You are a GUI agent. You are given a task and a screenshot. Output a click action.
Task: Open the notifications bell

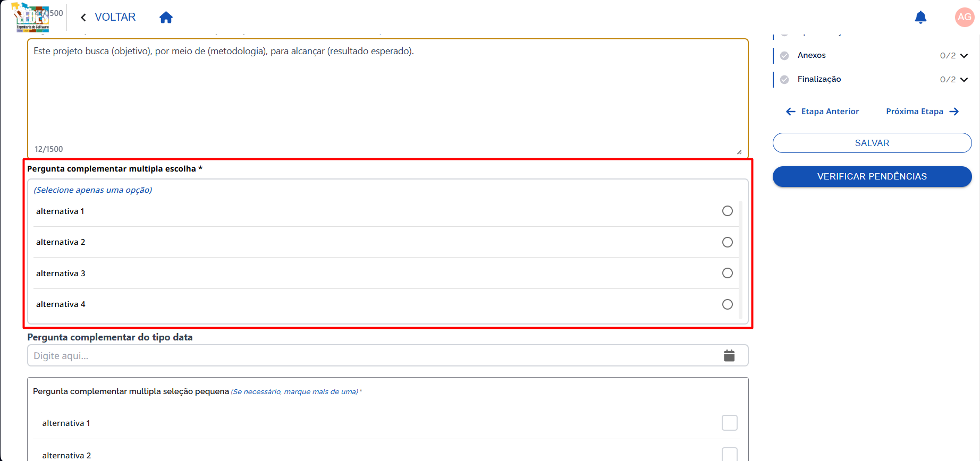click(920, 18)
